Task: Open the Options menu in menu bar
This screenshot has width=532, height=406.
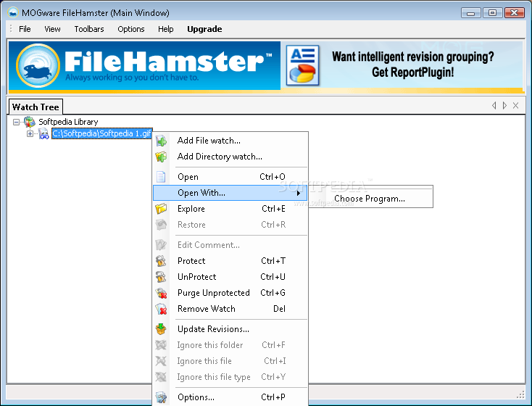Action: 131,29
